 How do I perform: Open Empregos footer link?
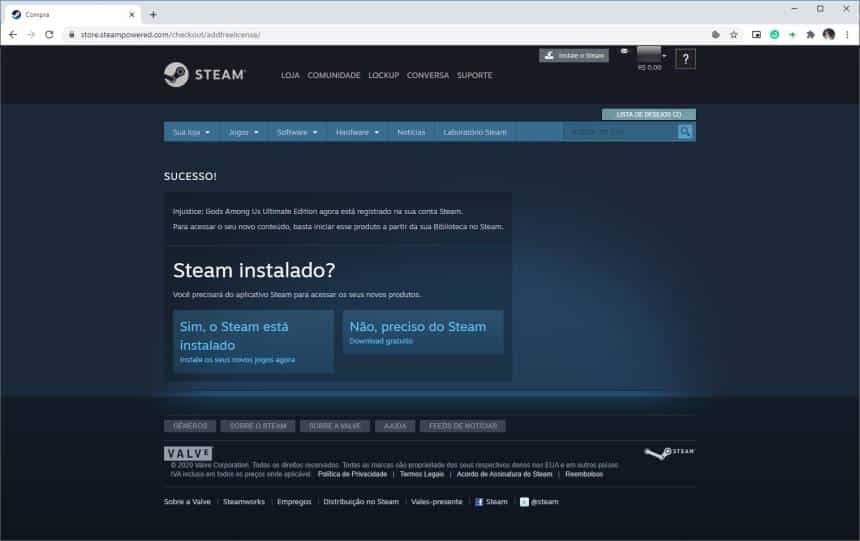pyautogui.click(x=294, y=501)
